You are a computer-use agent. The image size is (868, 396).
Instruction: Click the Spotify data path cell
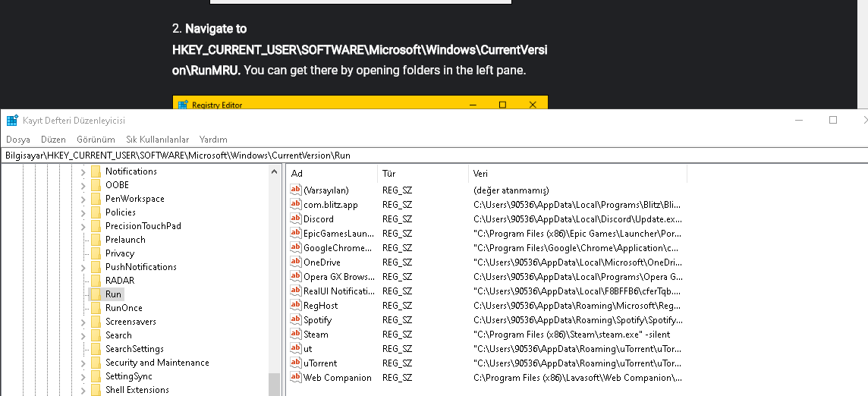pyautogui.click(x=578, y=320)
